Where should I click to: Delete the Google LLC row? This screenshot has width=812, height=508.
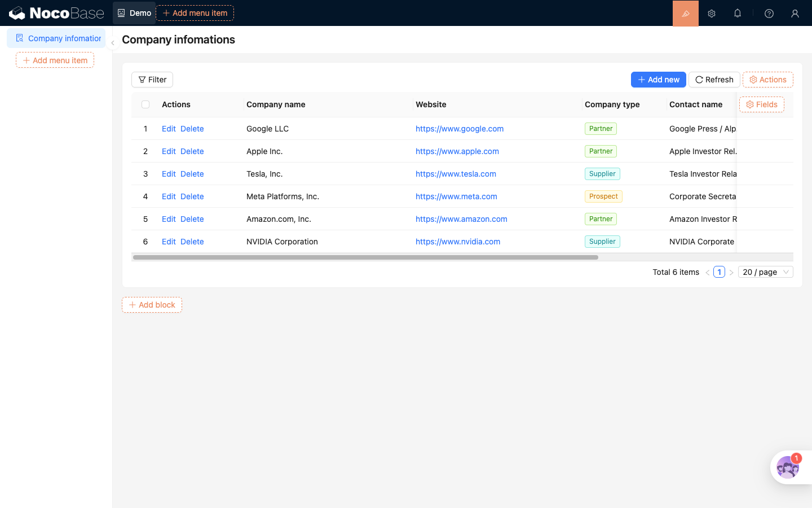192,129
